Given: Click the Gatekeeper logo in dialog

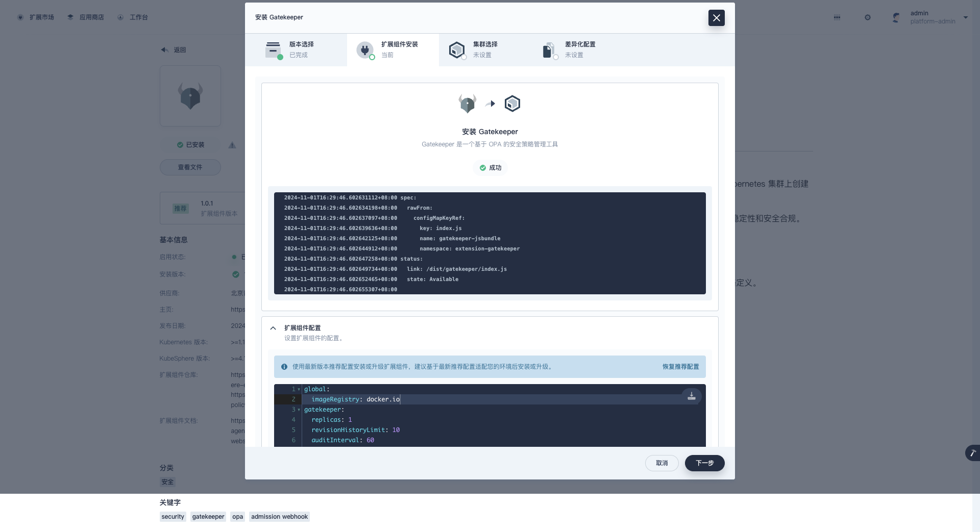Looking at the screenshot, I should [x=468, y=104].
